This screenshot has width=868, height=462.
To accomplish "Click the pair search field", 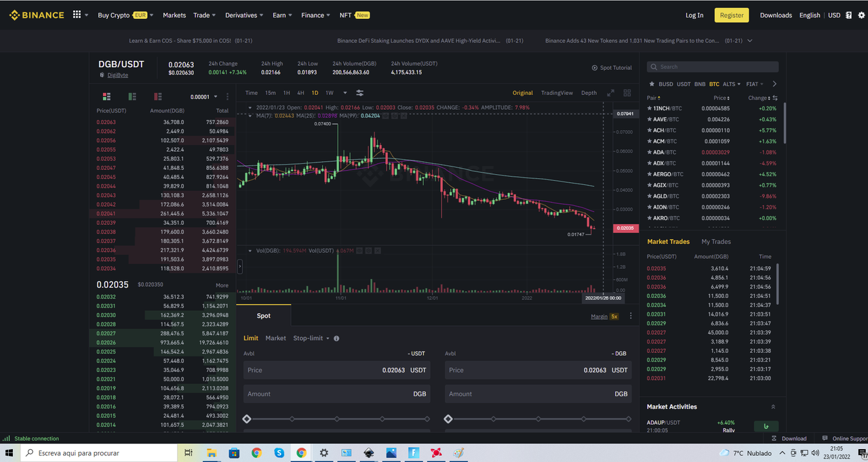I will tap(712, 67).
